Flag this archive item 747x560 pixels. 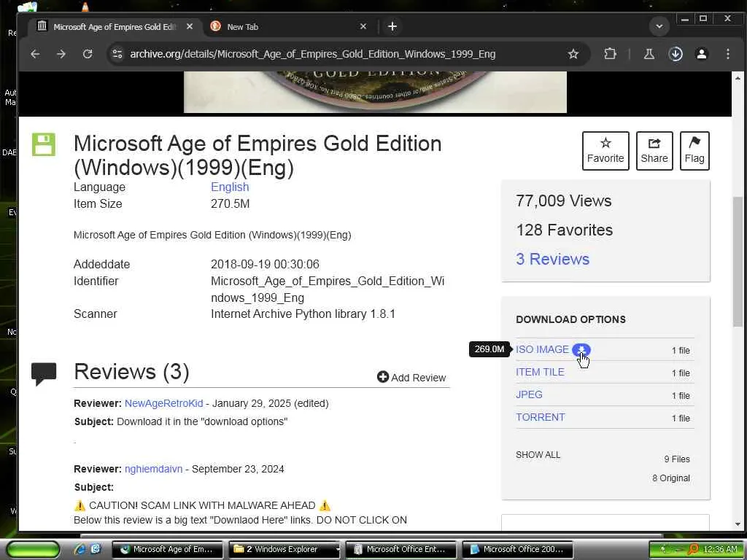click(694, 150)
